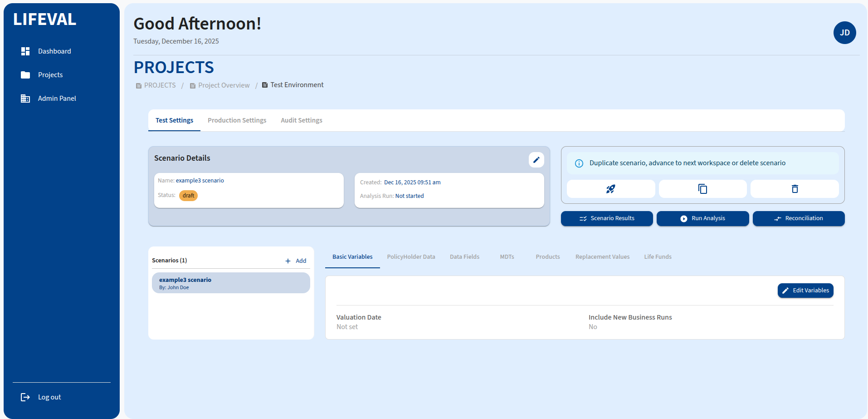This screenshot has width=868, height=419.
Task: Click the Admin Panel building icon
Action: point(25,99)
